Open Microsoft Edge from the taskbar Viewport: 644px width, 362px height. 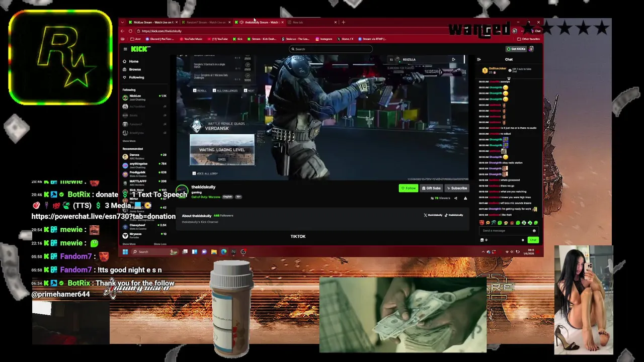(223, 252)
